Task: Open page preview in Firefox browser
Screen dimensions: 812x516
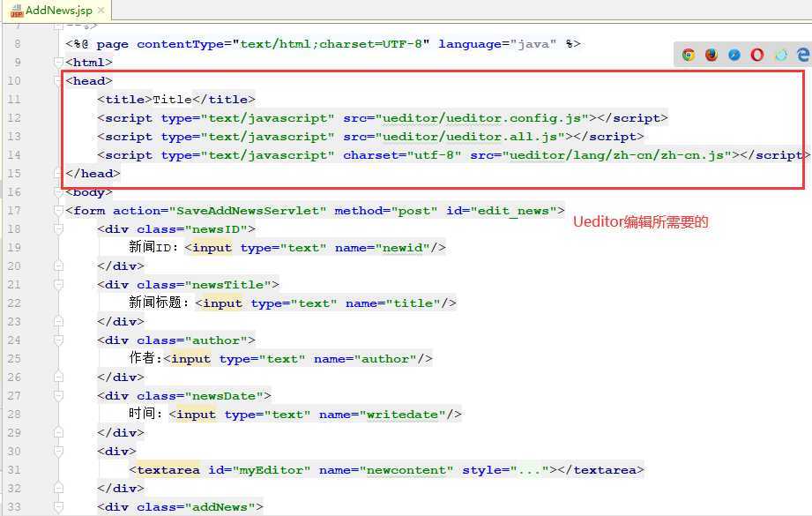Action: (711, 55)
